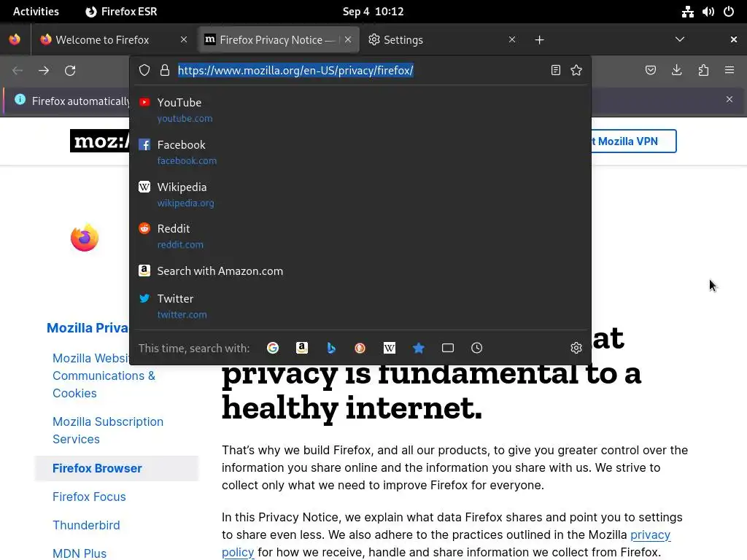Open the clock and calendar panel
This screenshot has height=560, width=747.
click(373, 12)
